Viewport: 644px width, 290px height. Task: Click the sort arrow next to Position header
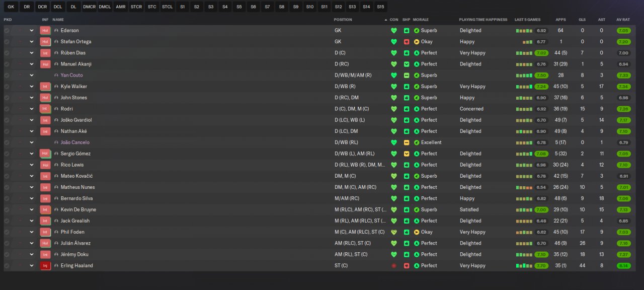coord(386,20)
